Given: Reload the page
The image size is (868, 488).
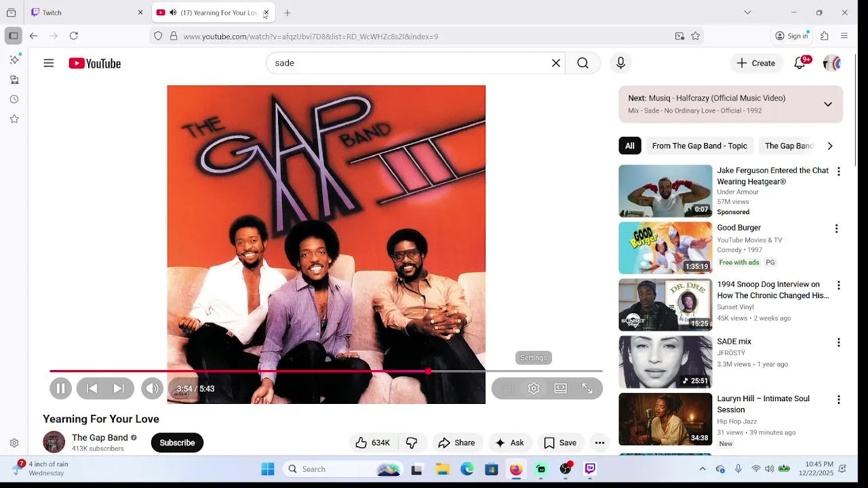Looking at the screenshot, I should point(74,36).
